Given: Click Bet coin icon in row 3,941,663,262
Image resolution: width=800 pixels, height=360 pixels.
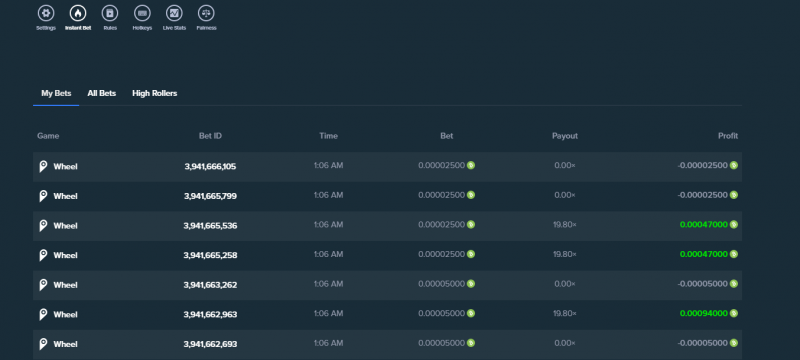Looking at the screenshot, I should point(471,284).
